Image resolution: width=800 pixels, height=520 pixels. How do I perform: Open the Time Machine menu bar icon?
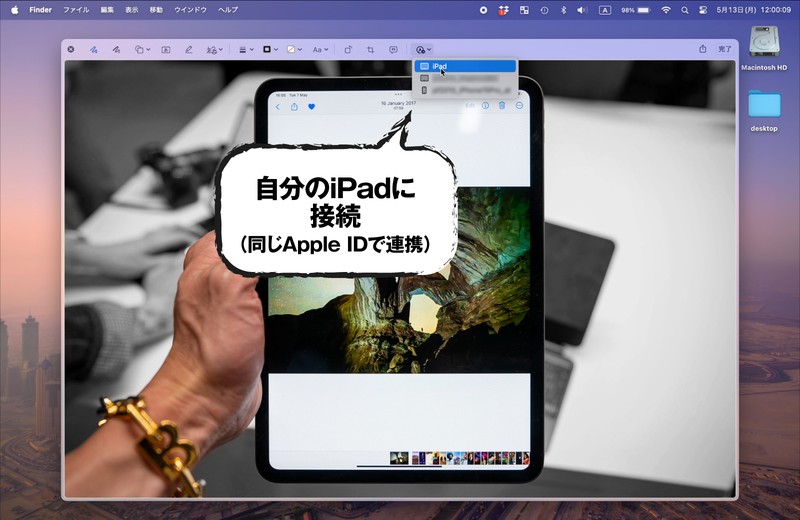(544, 10)
